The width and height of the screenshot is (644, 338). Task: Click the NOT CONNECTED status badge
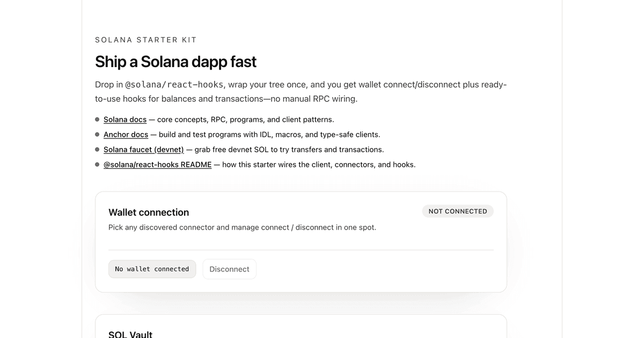(458, 211)
